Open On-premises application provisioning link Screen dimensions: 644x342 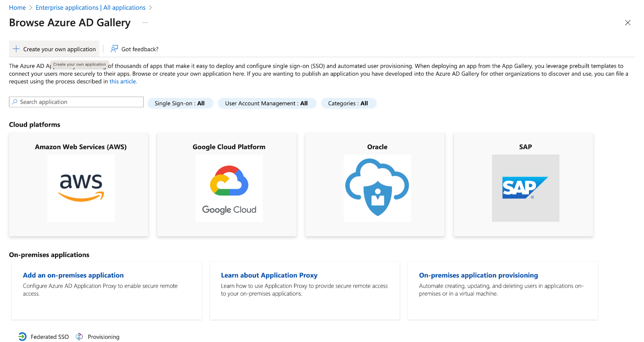coord(479,275)
